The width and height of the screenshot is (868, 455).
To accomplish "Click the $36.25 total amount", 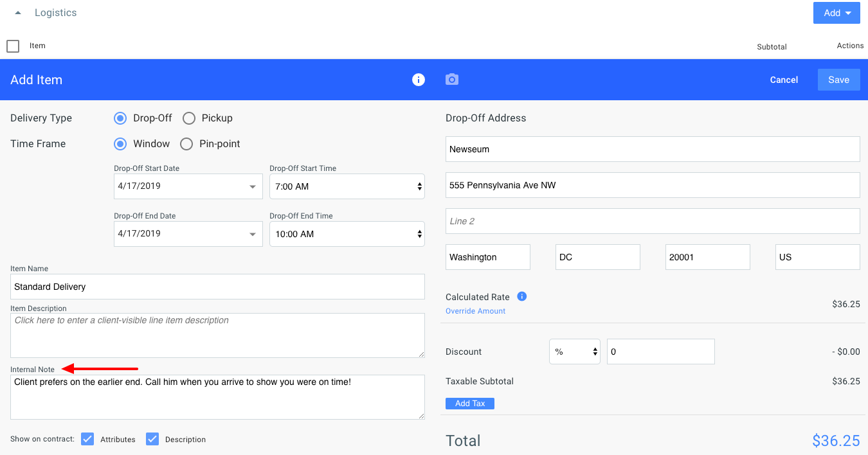I will 836,441.
